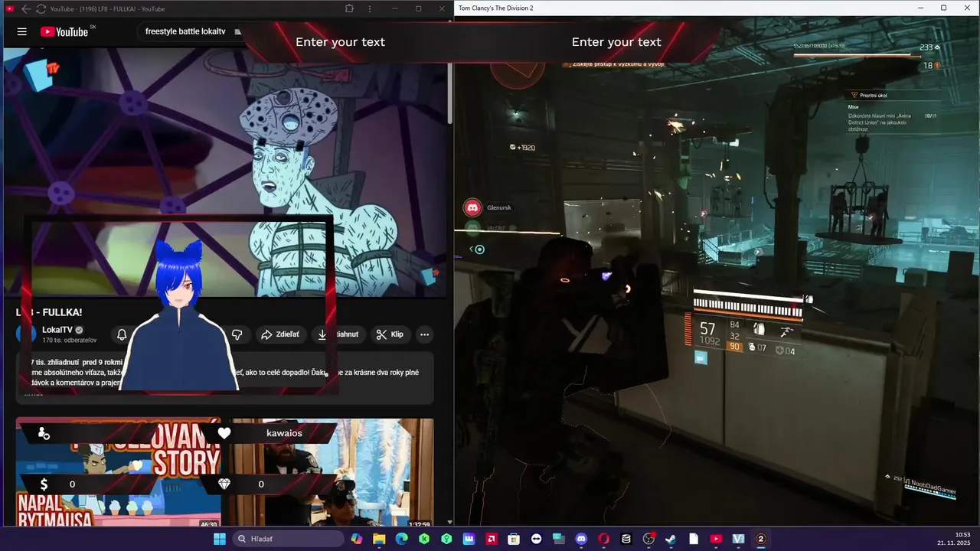The width and height of the screenshot is (980, 551).
Task: Click the ammo count 57 on HUD
Action: pyautogui.click(x=707, y=329)
